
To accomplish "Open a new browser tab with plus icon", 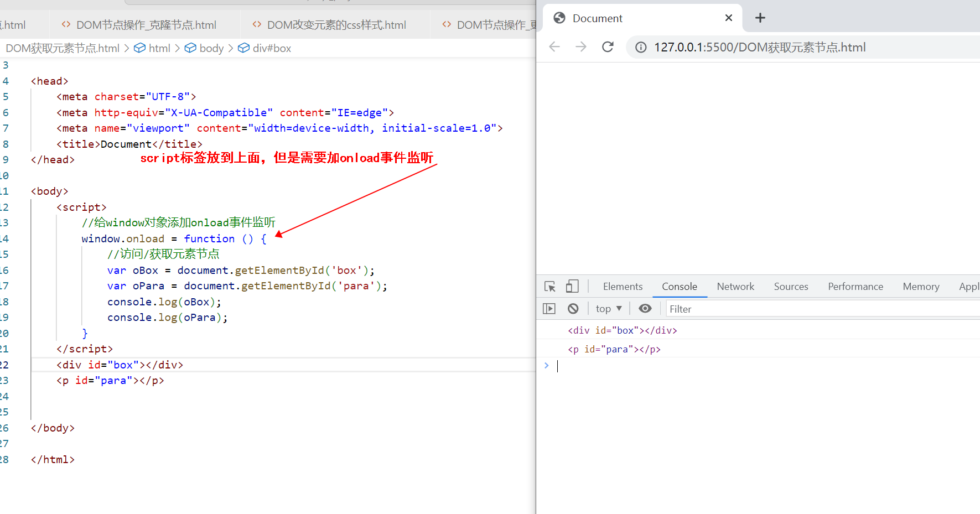I will pos(760,18).
